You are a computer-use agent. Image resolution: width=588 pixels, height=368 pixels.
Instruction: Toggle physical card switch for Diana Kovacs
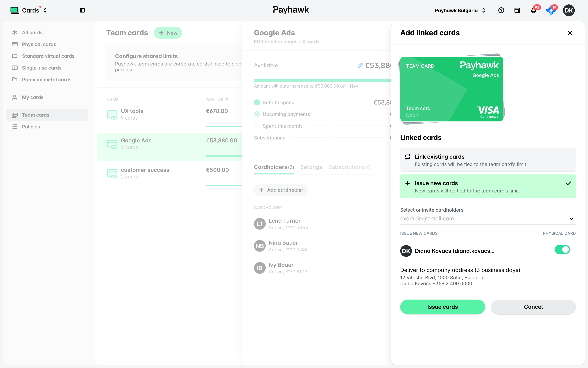[x=562, y=250]
